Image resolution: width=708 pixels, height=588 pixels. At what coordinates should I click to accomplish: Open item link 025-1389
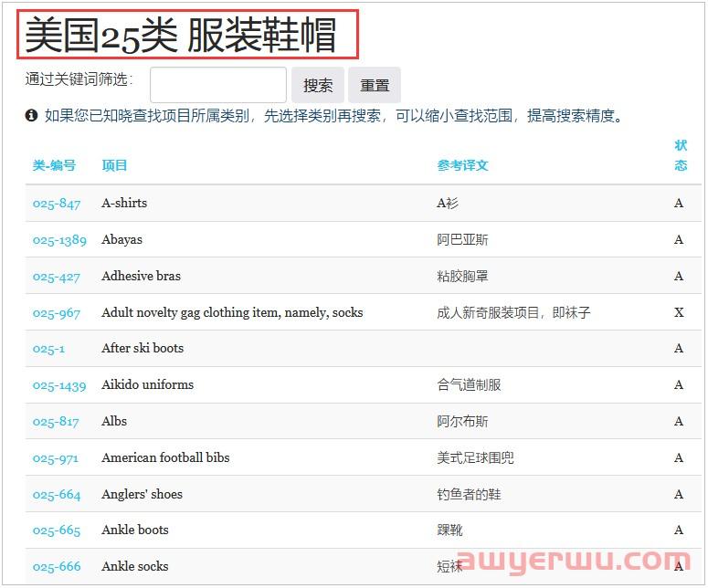tap(59, 240)
